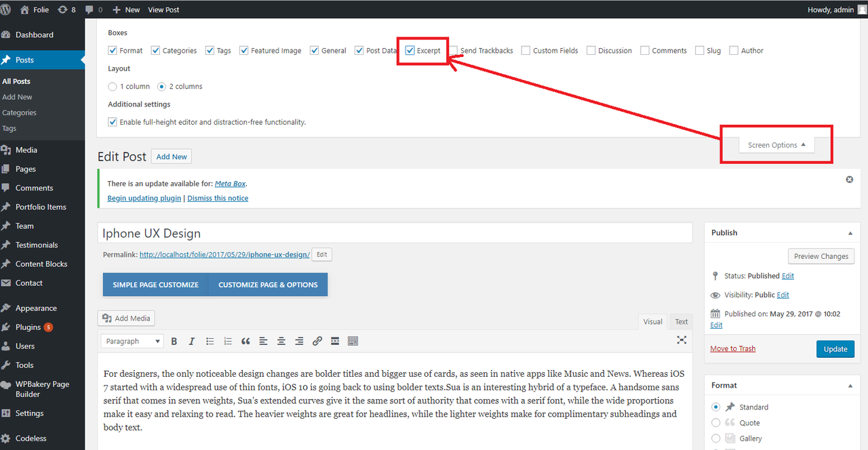Toggle italic formatting in editor toolbar
Screen dimensions: 868x450
click(x=192, y=341)
